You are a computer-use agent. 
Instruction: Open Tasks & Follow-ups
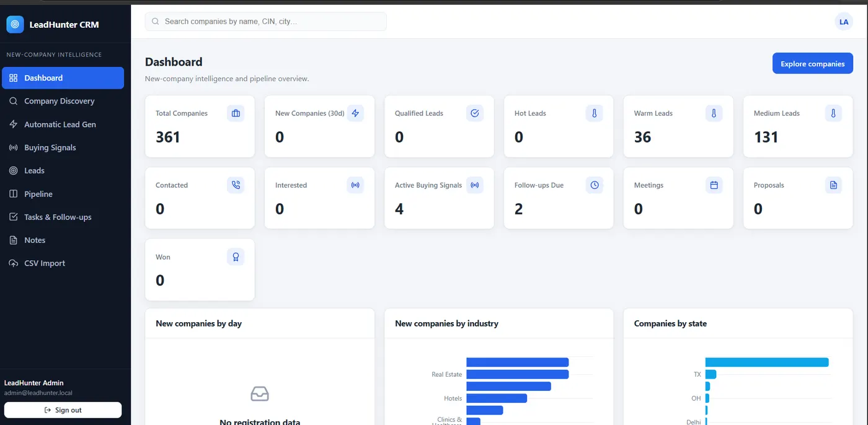63,217
